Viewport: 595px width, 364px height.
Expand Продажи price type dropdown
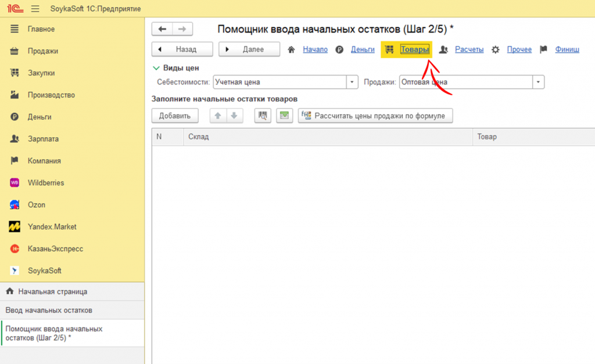[539, 82]
